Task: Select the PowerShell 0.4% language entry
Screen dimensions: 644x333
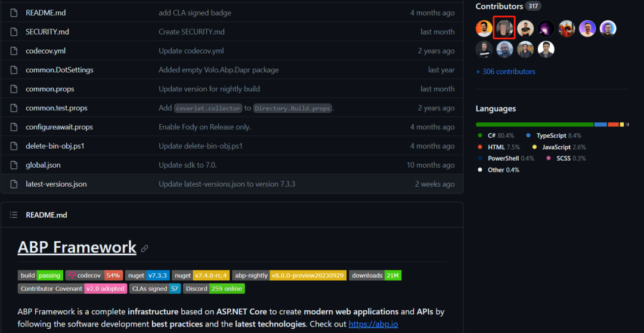Action: tap(506, 158)
